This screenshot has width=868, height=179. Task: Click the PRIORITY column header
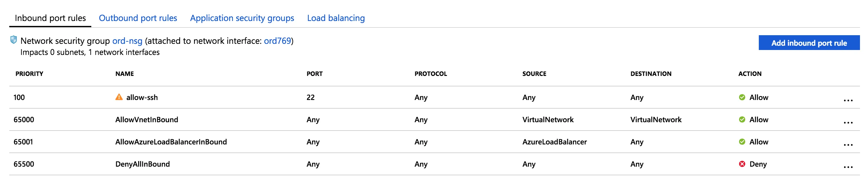pyautogui.click(x=29, y=74)
